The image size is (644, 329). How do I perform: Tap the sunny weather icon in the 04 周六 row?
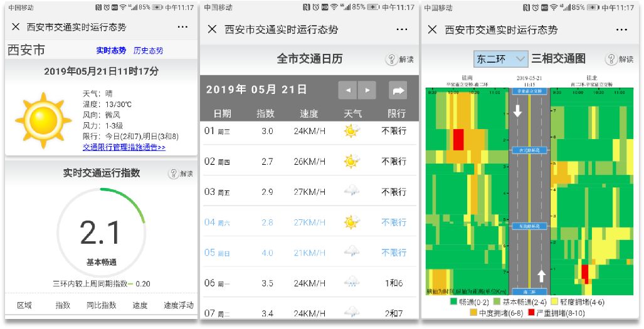tap(352, 222)
